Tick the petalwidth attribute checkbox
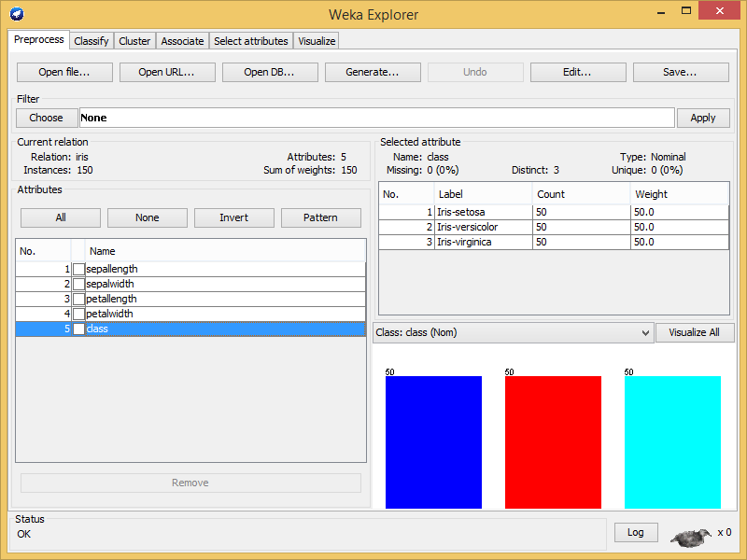The image size is (747, 560). coord(79,314)
